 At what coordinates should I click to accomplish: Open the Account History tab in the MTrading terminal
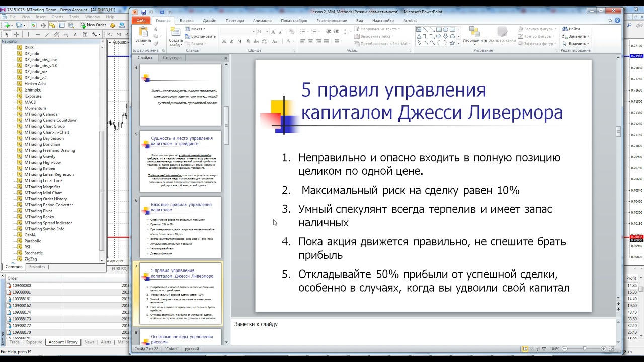coord(63,342)
